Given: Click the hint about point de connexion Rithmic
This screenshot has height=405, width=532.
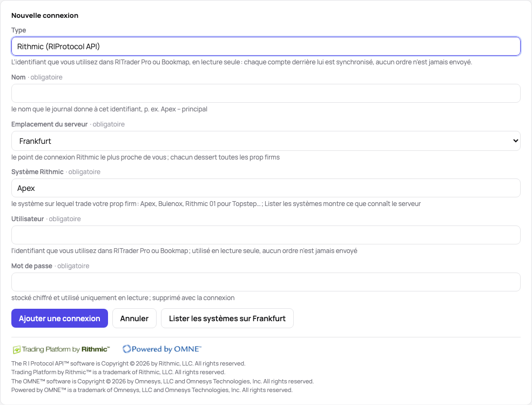Looking at the screenshot, I should coord(145,157).
